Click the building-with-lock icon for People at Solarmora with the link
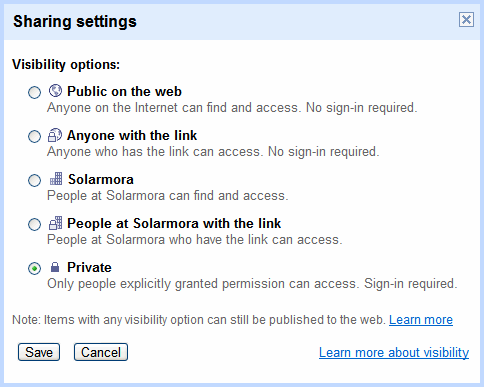484x387 pixels. (x=55, y=223)
